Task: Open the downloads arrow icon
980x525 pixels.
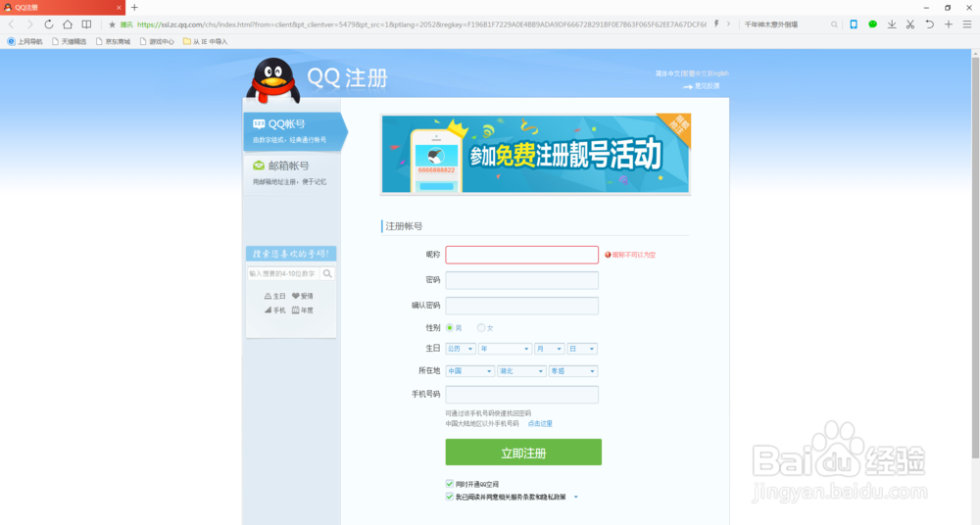Action: [x=891, y=24]
